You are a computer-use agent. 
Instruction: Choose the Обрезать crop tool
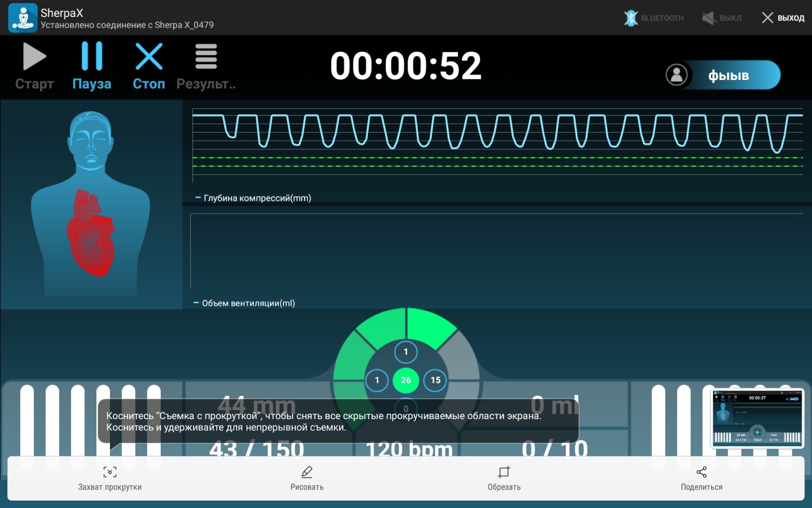(x=504, y=477)
